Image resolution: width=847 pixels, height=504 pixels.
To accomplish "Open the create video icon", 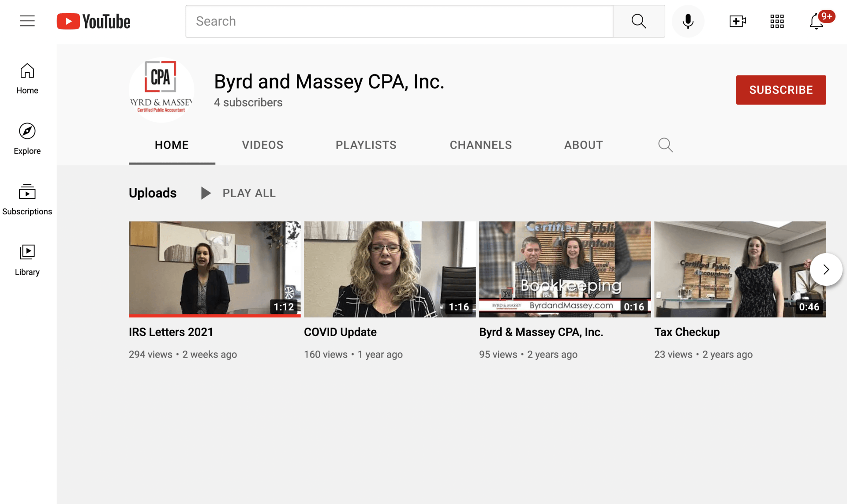I will tap(738, 21).
